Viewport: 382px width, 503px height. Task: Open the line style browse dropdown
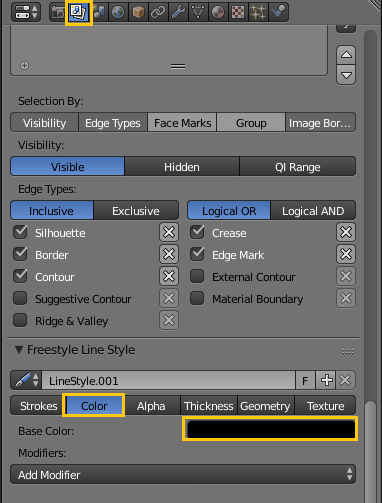point(26,380)
